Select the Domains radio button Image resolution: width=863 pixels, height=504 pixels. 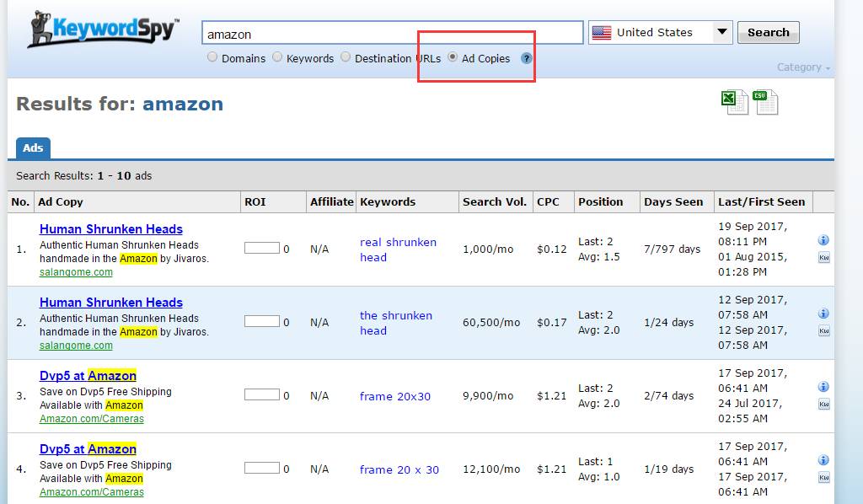pos(212,56)
